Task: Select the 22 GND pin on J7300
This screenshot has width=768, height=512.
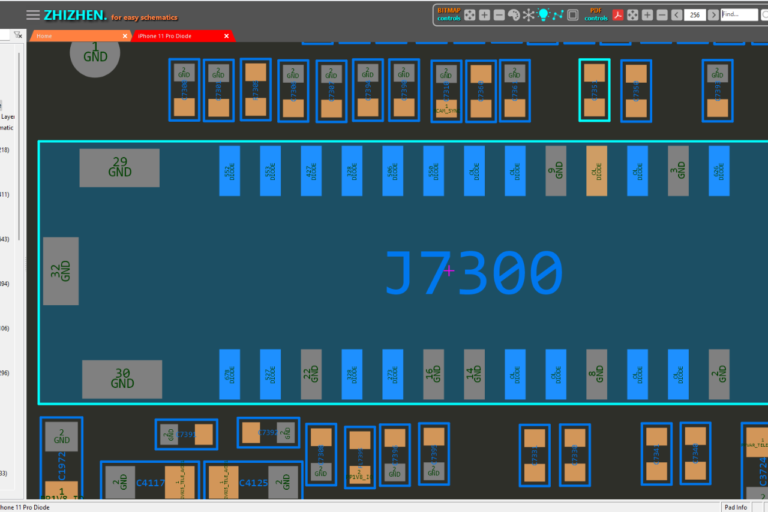Action: click(311, 374)
